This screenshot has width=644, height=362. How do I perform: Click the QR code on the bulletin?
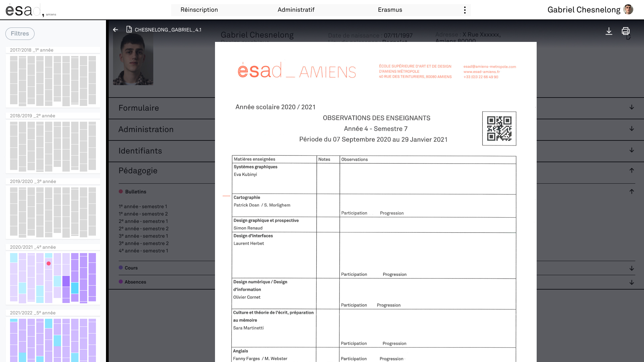(499, 128)
